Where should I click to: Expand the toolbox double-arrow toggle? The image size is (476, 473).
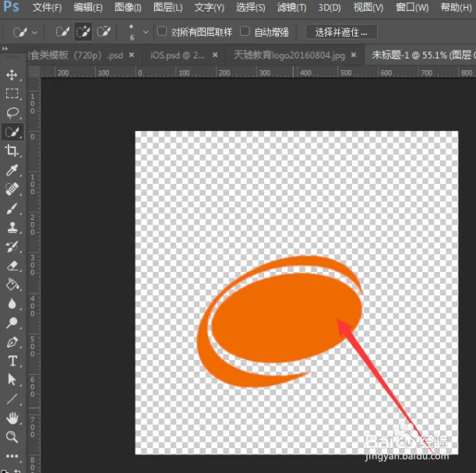coord(5,48)
